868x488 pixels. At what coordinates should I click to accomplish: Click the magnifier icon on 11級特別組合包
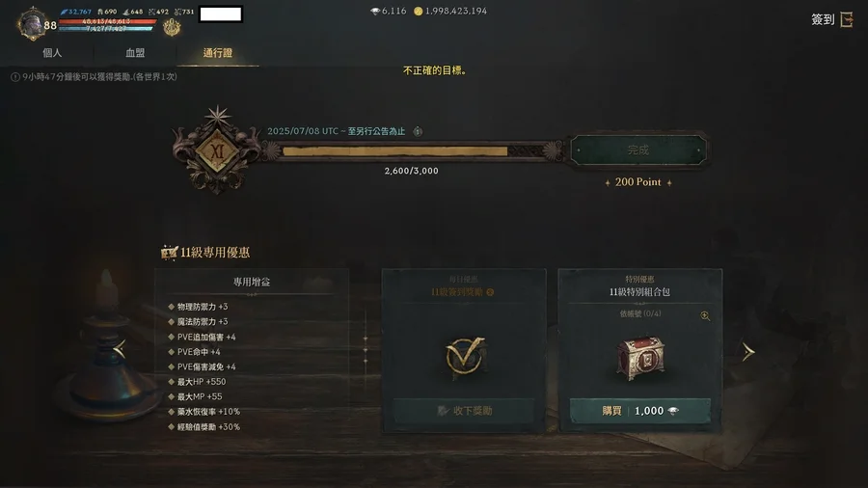pyautogui.click(x=705, y=316)
